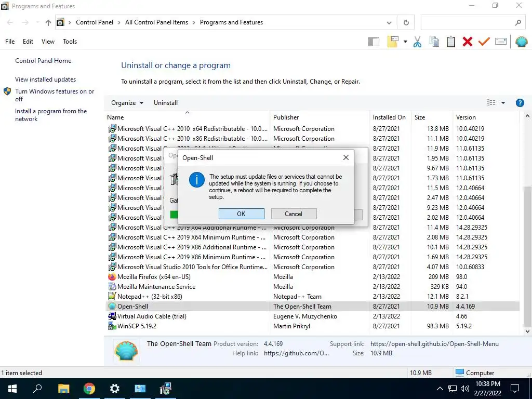Select WinSCP 5.19.2 row
The width and height of the screenshot is (532, 399).
pyautogui.click(x=312, y=326)
